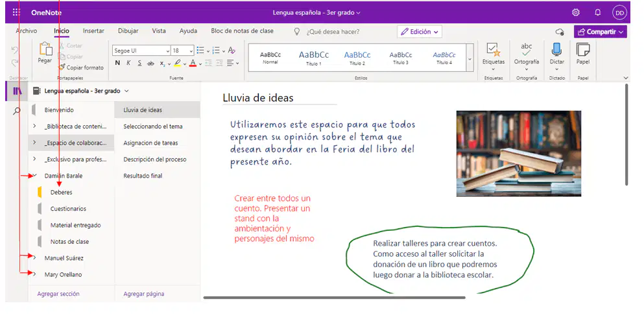Open the Edición mode dropdown
This screenshot has width=644, height=321.
(x=420, y=32)
